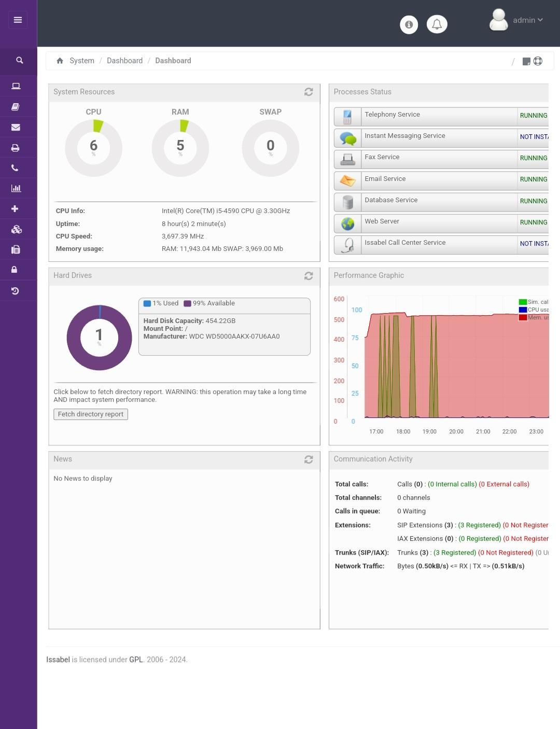Screen dimensions: 560x729
Task: Open the Reports bar chart icon
Action: pyautogui.click(x=16, y=188)
